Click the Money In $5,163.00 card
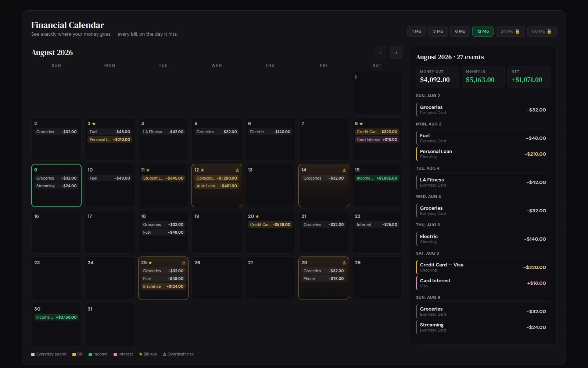The width and height of the screenshot is (588, 368). [483, 77]
